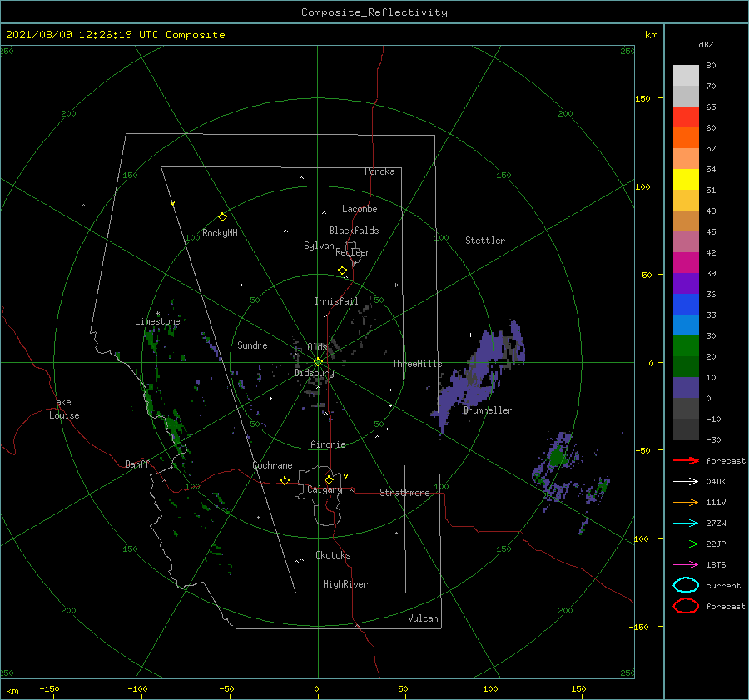The image size is (749, 700).
Task: Click the HighRiver city label
Action: tap(345, 584)
